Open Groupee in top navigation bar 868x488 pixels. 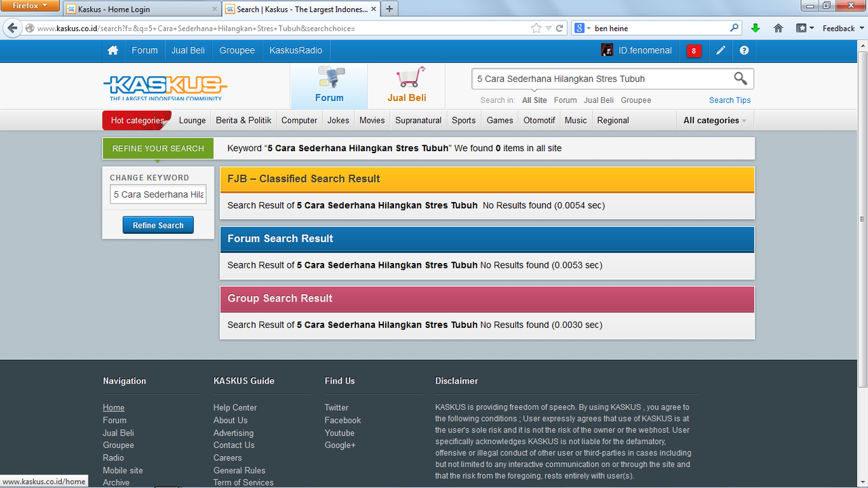point(237,51)
